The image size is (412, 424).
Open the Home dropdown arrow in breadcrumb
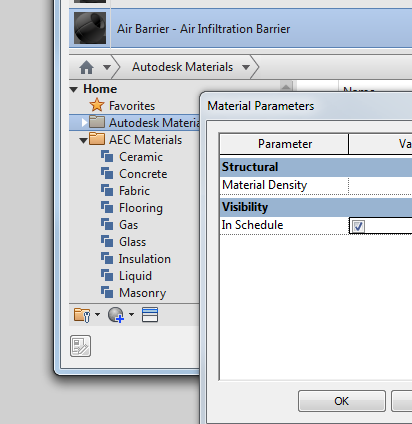[107, 67]
